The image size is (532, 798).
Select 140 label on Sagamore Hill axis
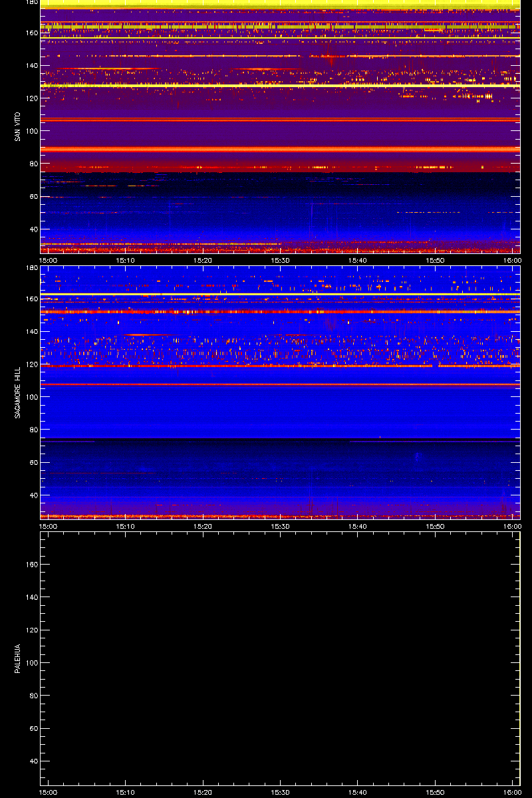point(31,331)
